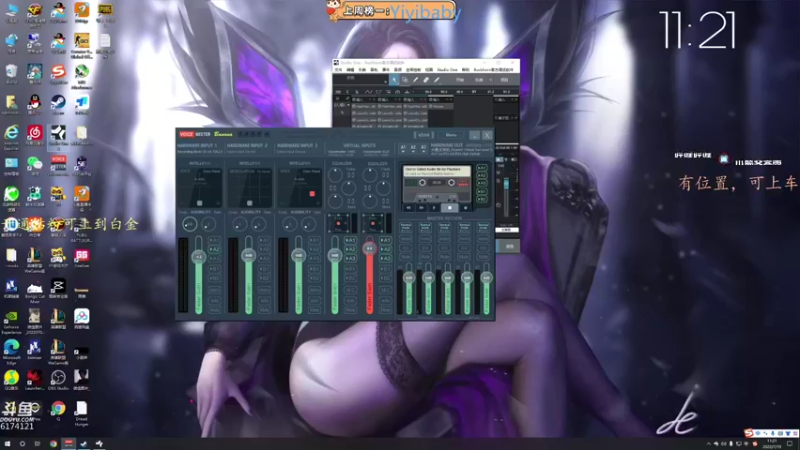Viewport: 800px width, 450px height.
Task: Select the arrow tool in Studio One toolbar
Action: click(394, 80)
